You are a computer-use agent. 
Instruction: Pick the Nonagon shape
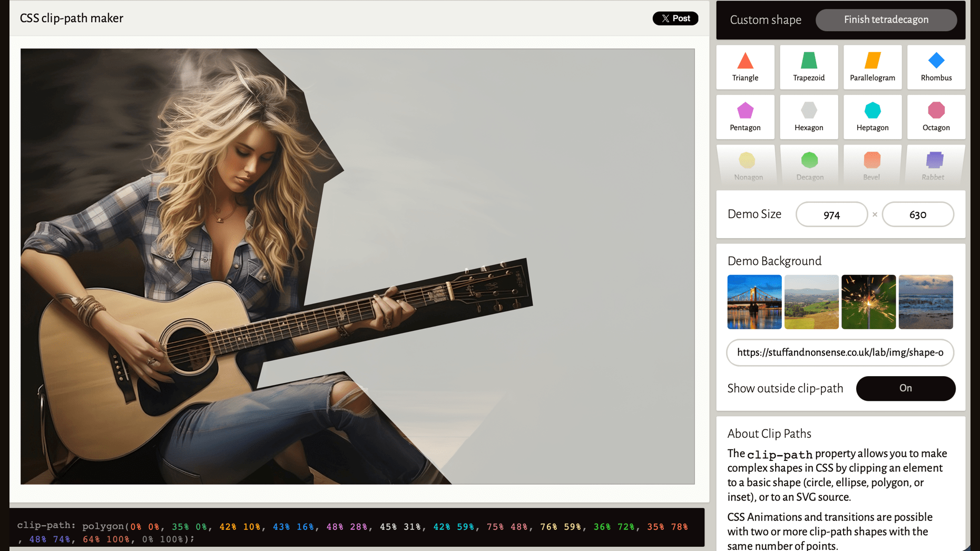point(748,166)
